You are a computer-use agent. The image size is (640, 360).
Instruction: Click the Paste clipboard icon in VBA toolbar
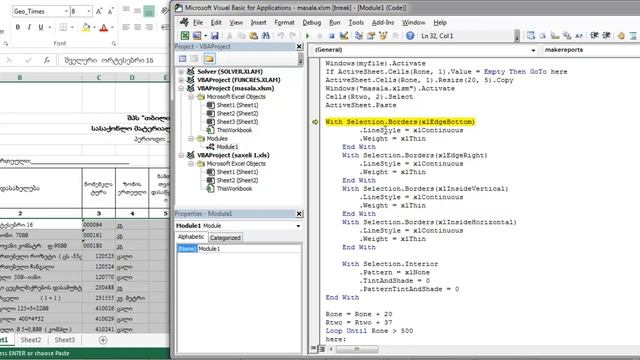coord(253,36)
